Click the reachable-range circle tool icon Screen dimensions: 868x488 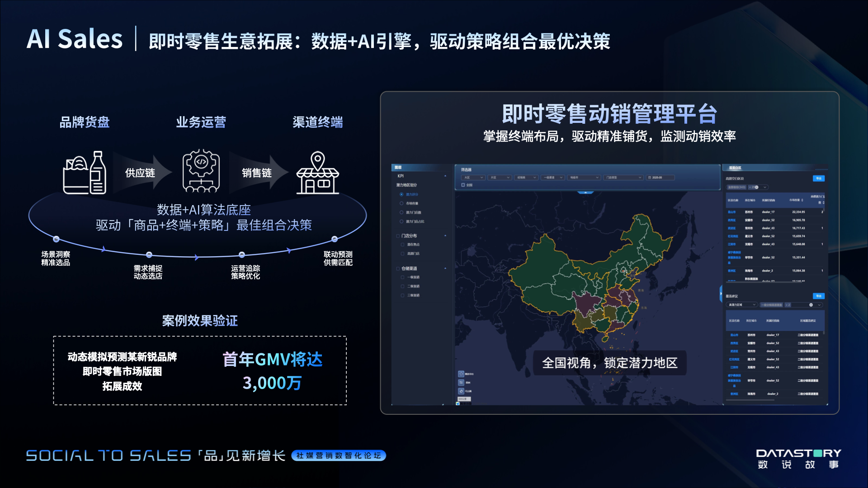[461, 391]
